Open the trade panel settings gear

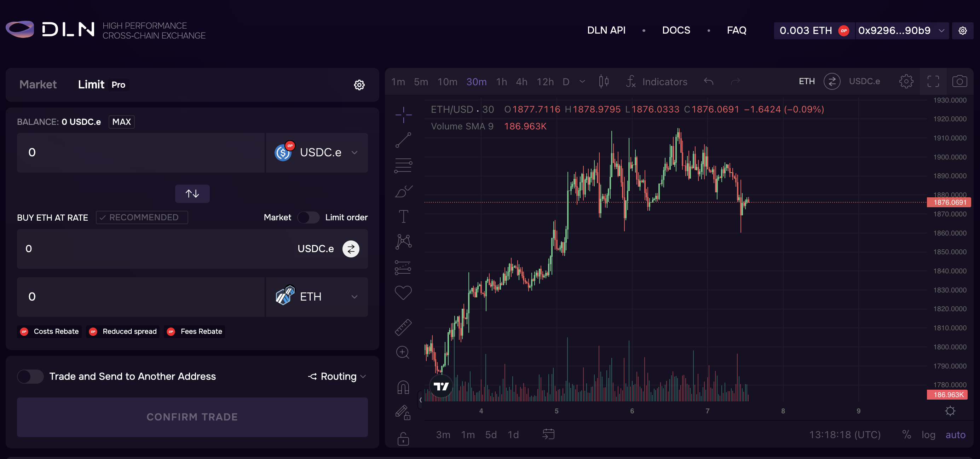pos(359,85)
